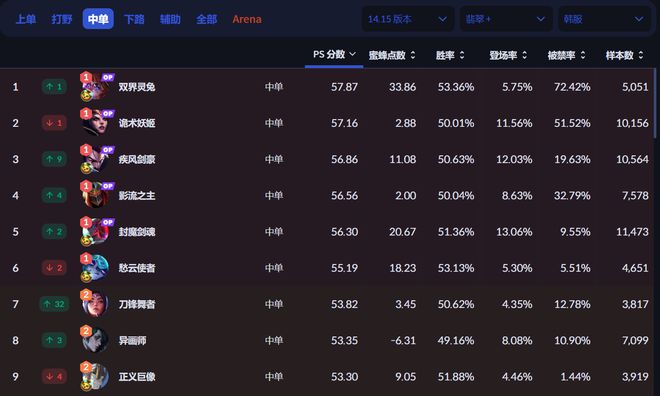Click the up 2 badge on 封魔剑魂 row
Image resolution: width=660 pixels, height=396 pixels.
pyautogui.click(x=54, y=231)
